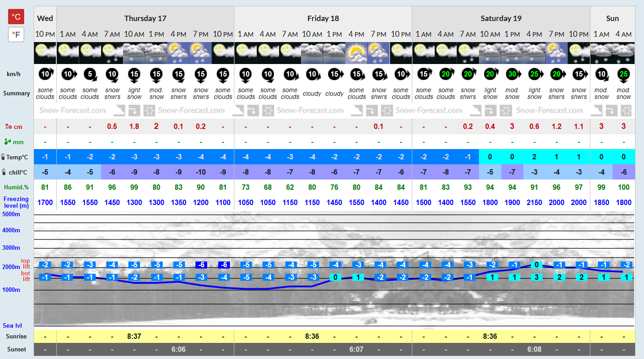Click Thursday 7 PM top lift -6 marker
This screenshot has width=644, height=359.
(x=201, y=265)
